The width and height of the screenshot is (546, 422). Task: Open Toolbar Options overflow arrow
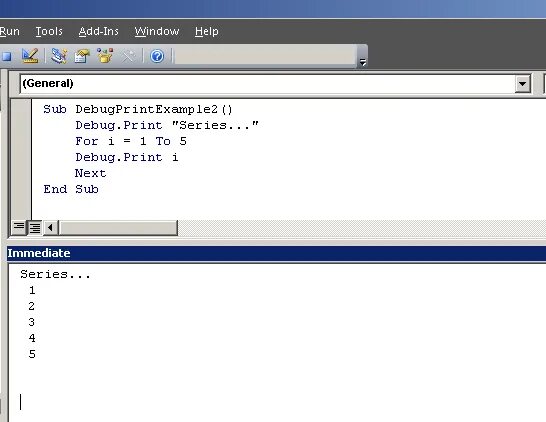click(362, 62)
